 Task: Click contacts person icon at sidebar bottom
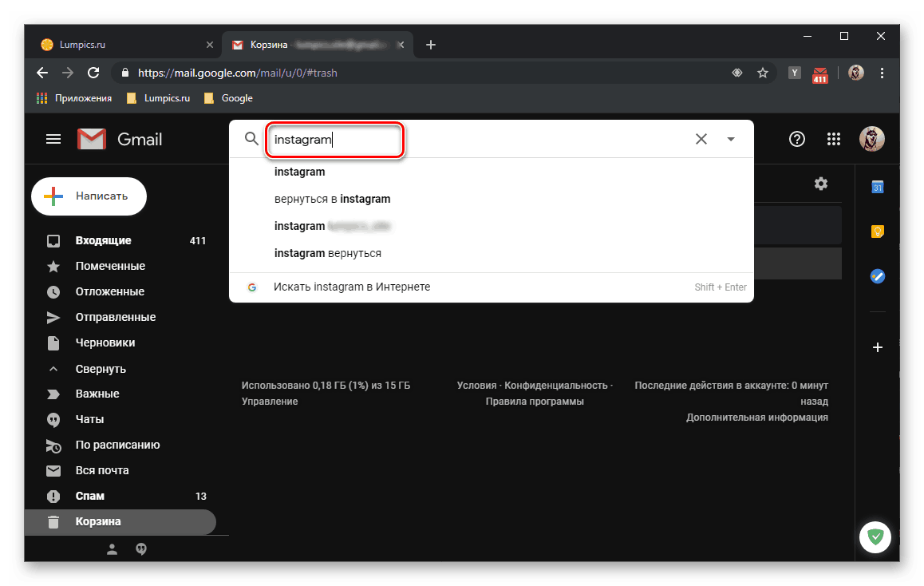[112, 549]
